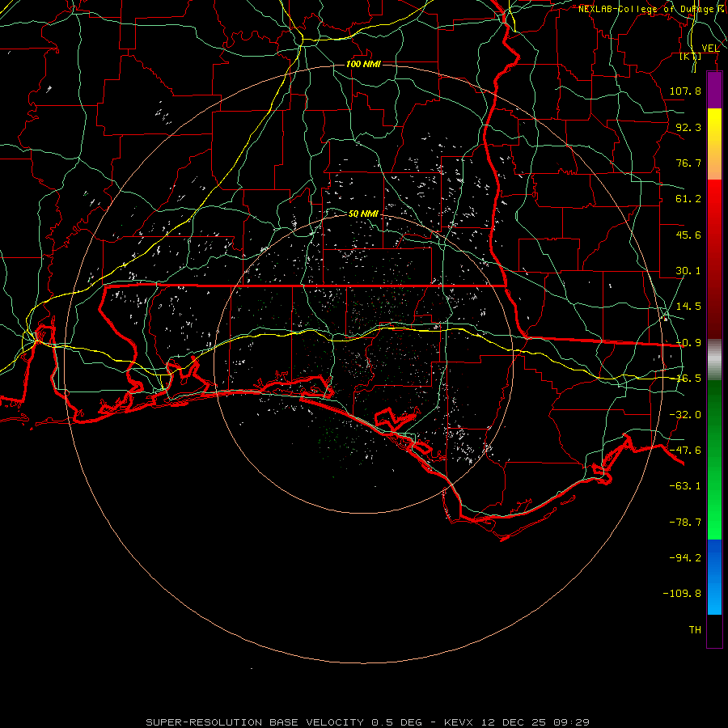The height and width of the screenshot is (728, 728).
Task: Select the -47.6 scale value
Action: pyautogui.click(x=685, y=451)
